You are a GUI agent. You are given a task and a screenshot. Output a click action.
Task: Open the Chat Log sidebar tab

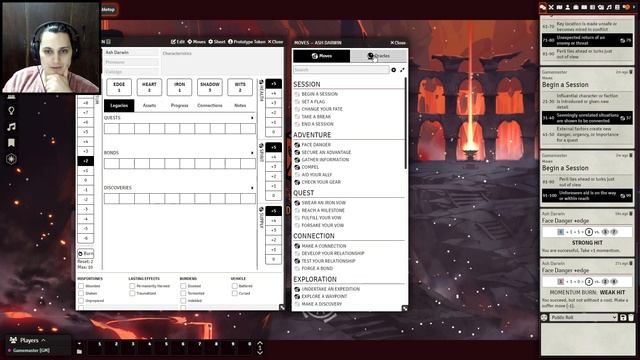point(542,7)
